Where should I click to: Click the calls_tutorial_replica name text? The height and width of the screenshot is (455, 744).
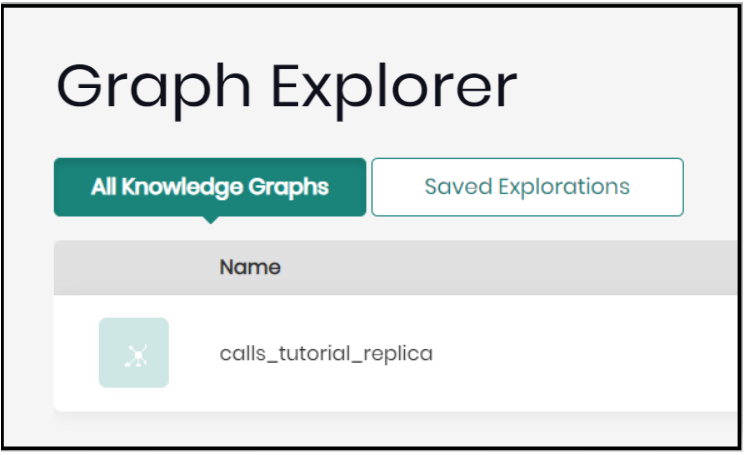[x=326, y=353]
